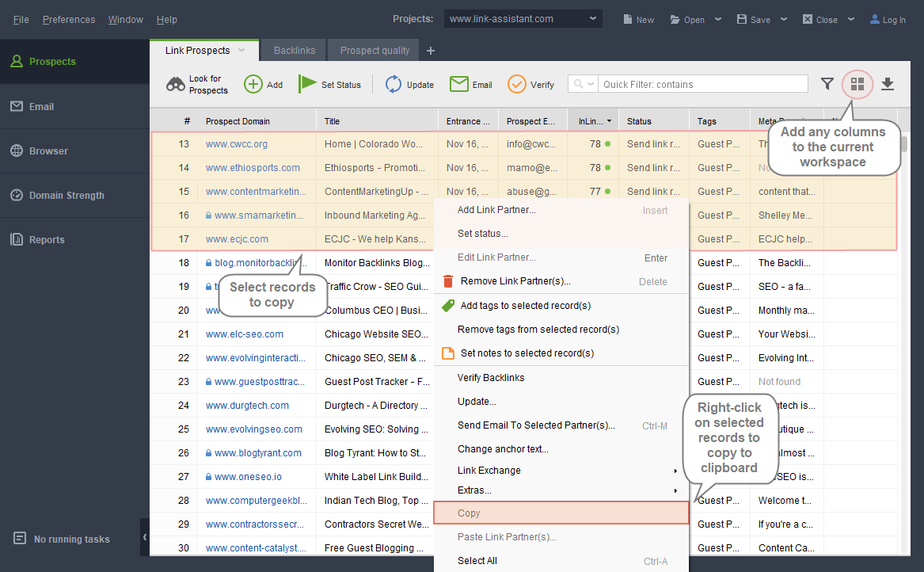The width and height of the screenshot is (924, 572).
Task: Choose Set notes to selected record(s)
Action: [x=561, y=353]
